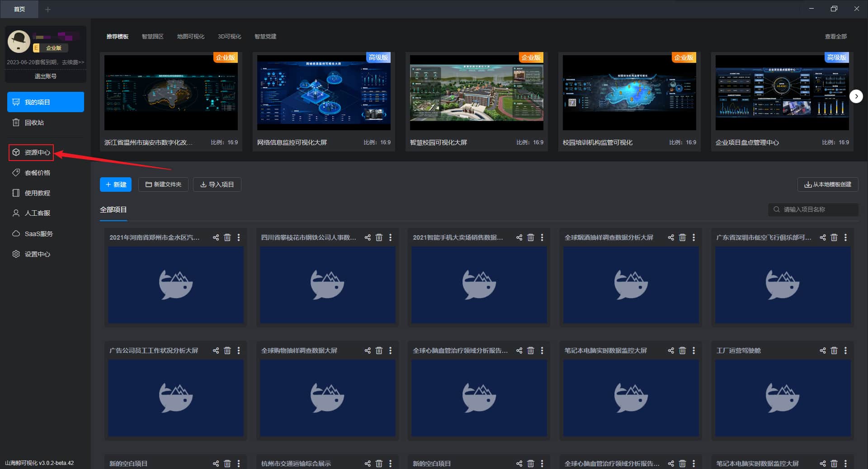Open more options for 四川省攀枝花市 project
The height and width of the screenshot is (469, 868).
point(391,237)
